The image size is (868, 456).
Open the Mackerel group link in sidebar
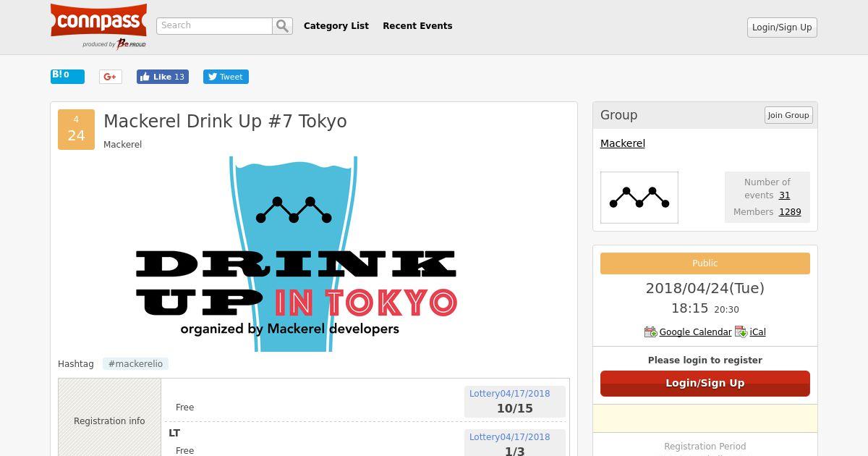pos(623,143)
